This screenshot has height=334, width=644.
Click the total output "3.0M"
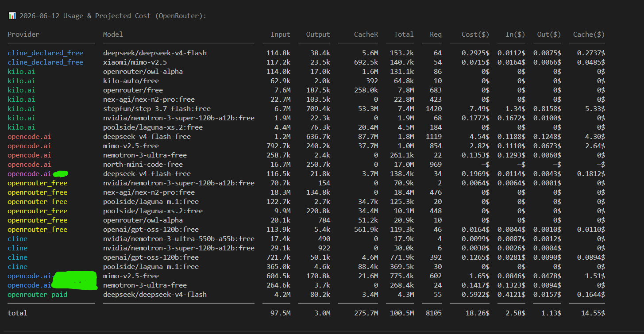pyautogui.click(x=322, y=313)
